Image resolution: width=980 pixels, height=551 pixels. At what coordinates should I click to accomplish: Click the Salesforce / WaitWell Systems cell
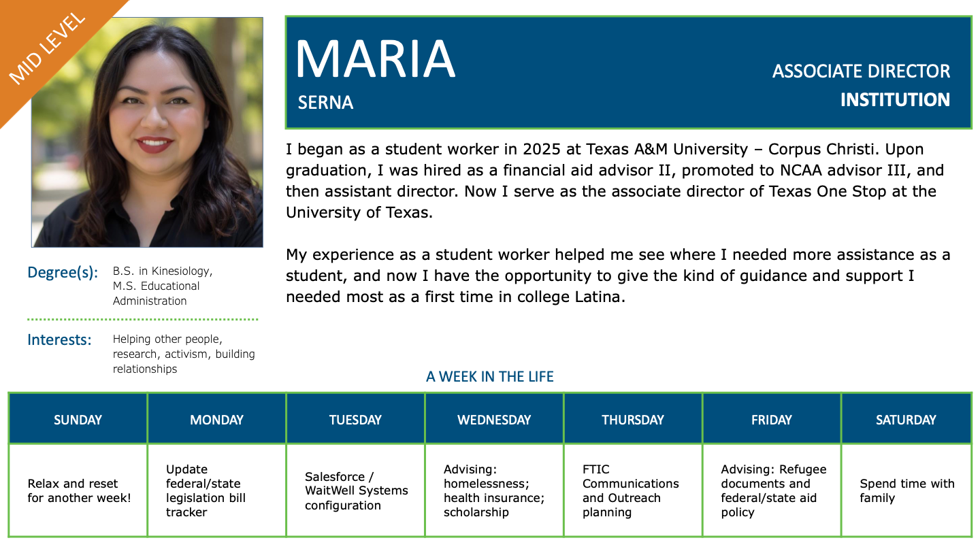[356, 490]
